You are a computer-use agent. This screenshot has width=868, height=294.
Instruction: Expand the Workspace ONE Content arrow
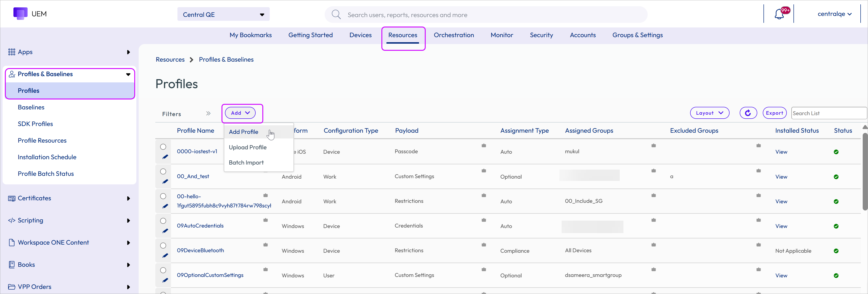click(128, 243)
